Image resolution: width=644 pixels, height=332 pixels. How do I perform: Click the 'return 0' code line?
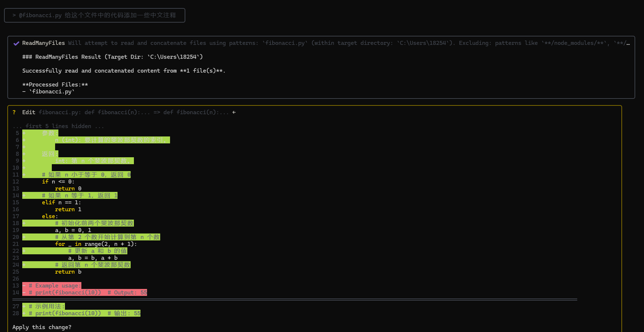click(68, 188)
